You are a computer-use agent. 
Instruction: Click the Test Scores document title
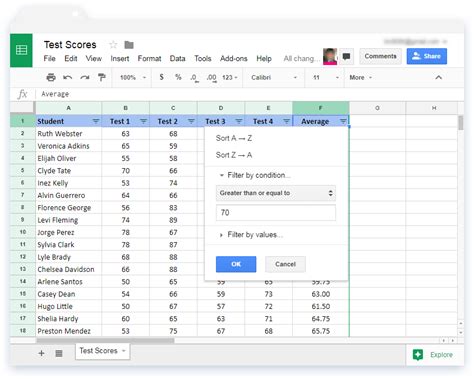(x=70, y=45)
